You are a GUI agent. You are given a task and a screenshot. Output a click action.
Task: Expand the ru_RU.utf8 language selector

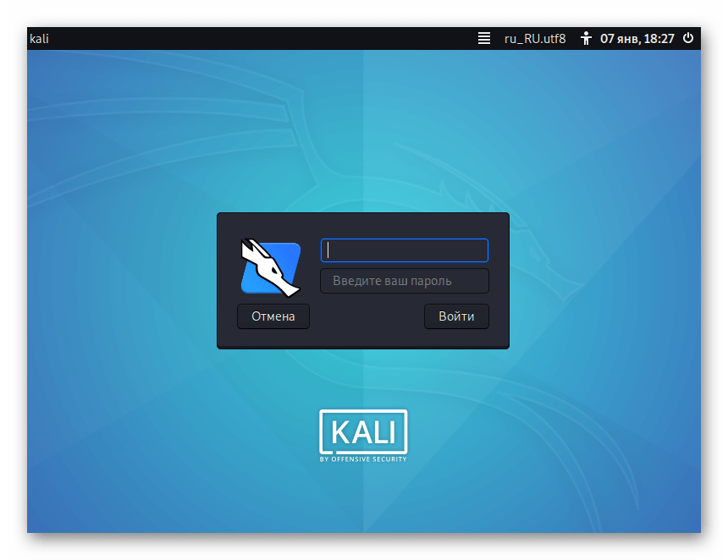coord(533,38)
